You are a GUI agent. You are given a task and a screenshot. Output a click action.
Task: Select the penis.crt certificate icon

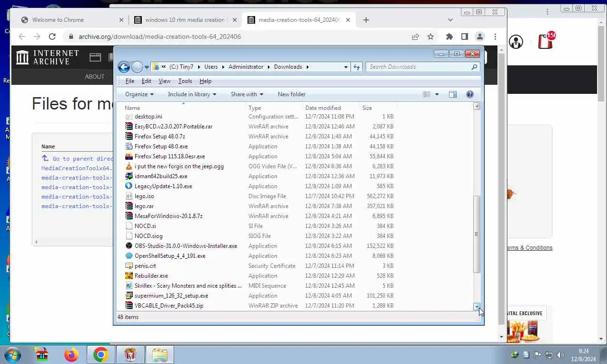(129, 266)
